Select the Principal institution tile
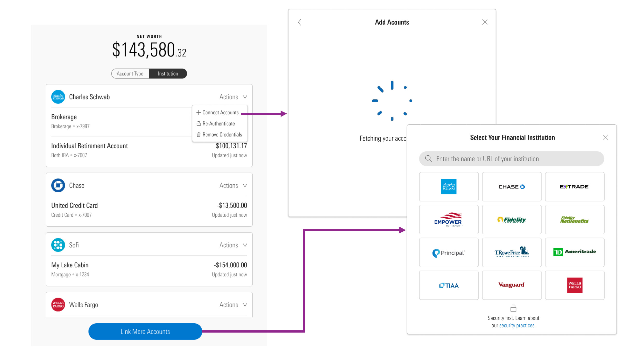Viewport: 644px width, 362px height. [448, 253]
